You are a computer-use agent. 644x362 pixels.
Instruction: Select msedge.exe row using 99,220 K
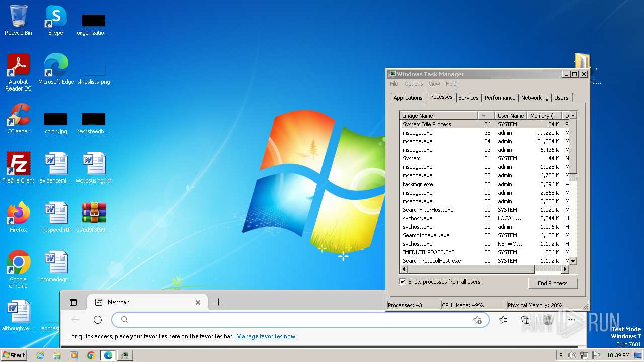pyautogui.click(x=485, y=133)
